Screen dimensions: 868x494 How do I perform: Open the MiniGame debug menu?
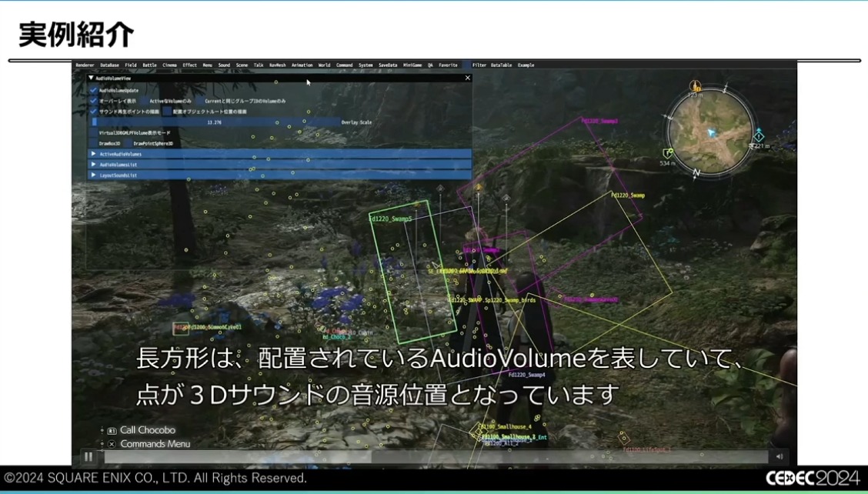[412, 65]
